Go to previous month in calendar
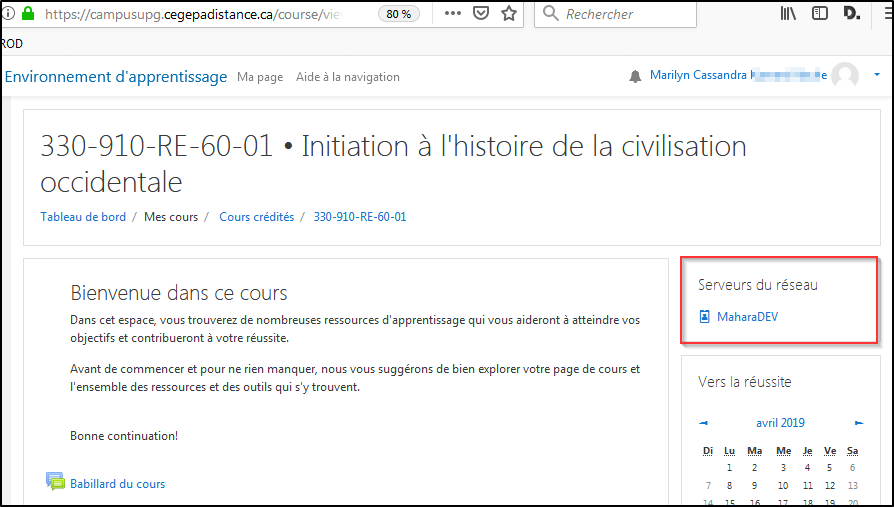The width and height of the screenshot is (894, 507). [x=703, y=423]
